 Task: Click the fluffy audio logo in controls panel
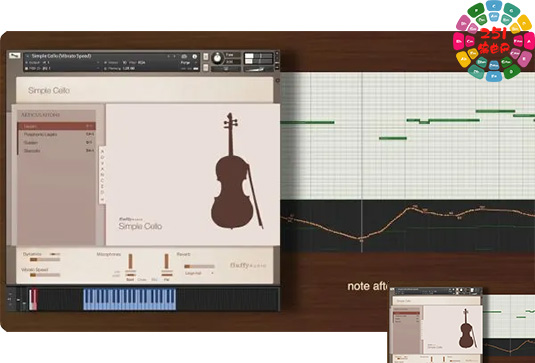248,265
